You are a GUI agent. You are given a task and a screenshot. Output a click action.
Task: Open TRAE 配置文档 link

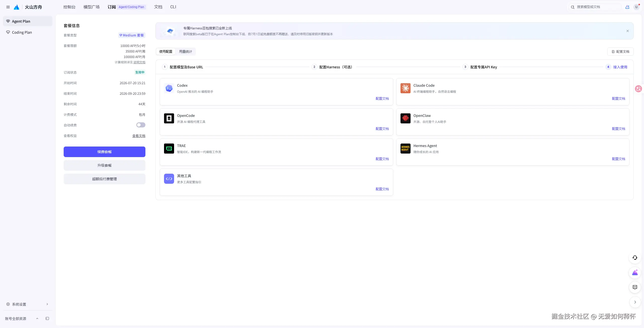pyautogui.click(x=382, y=159)
